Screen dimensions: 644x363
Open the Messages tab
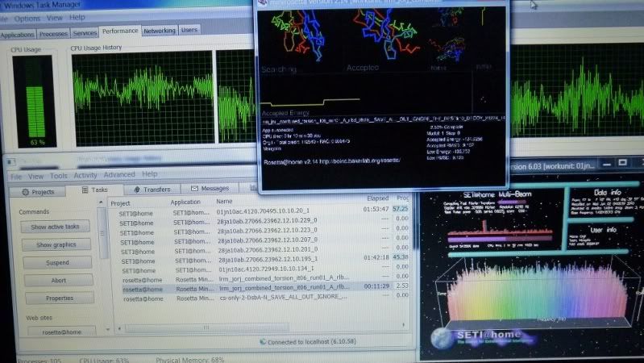click(x=210, y=188)
